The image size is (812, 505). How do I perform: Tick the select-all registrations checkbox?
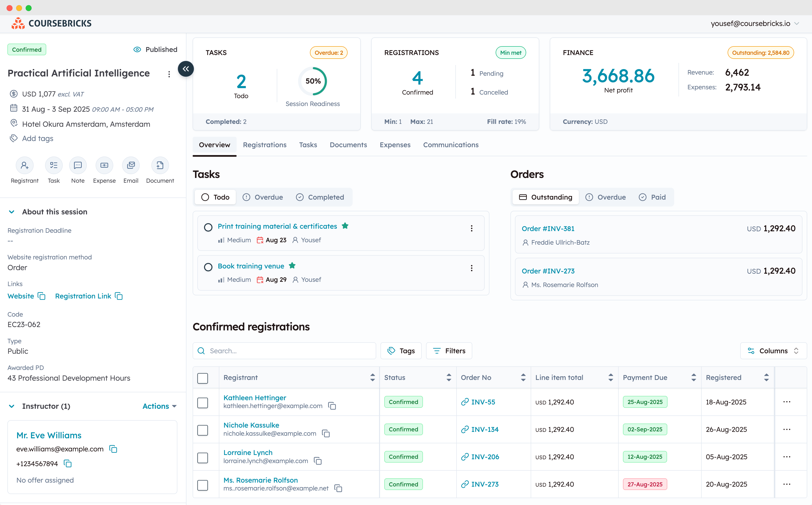(x=203, y=378)
